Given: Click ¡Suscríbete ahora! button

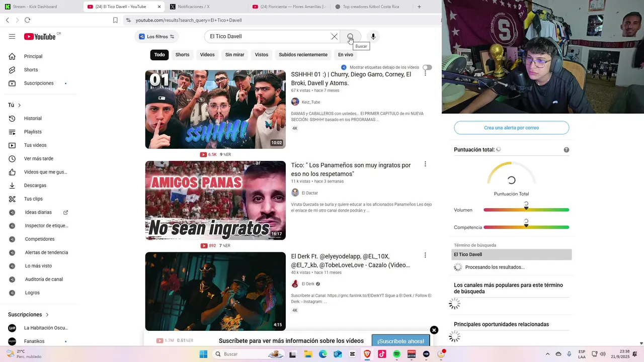Looking at the screenshot, I should (400, 341).
